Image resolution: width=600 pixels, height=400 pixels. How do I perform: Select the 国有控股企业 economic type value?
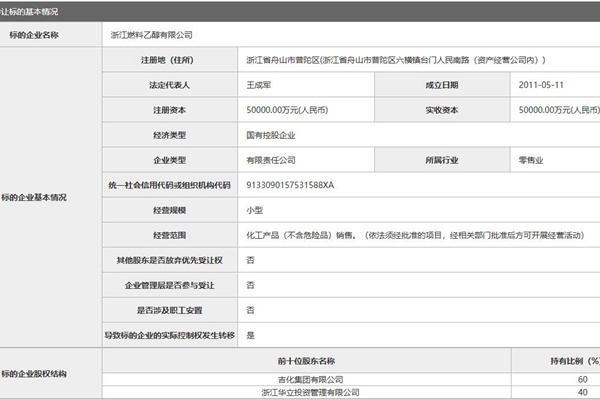[x=276, y=135]
